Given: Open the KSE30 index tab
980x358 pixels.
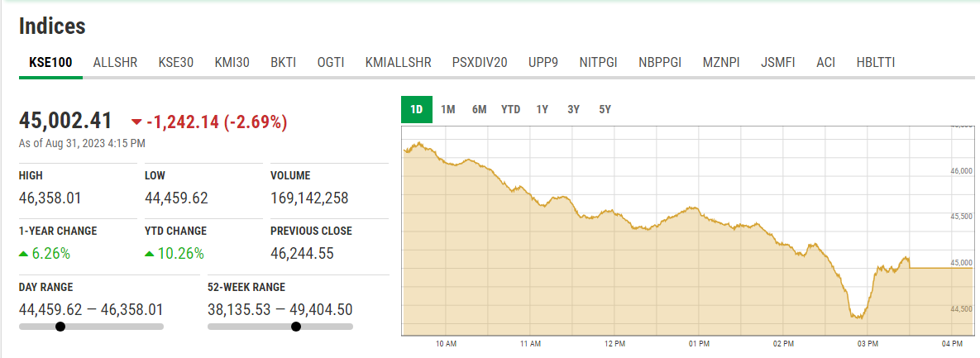Looking at the screenshot, I should click(x=175, y=63).
